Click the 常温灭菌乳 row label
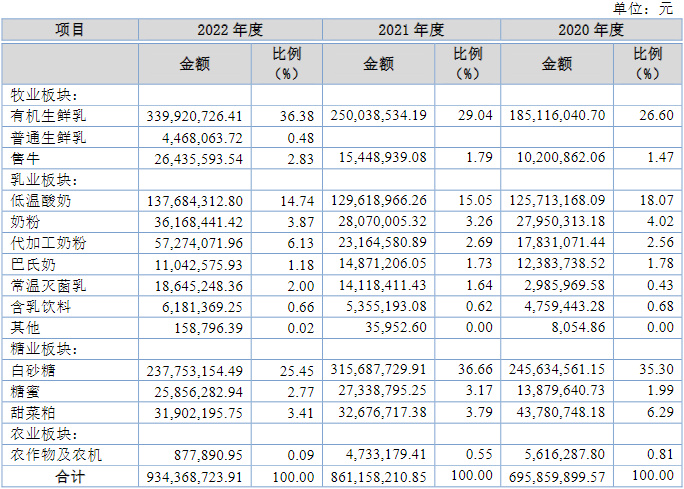684x489 pixels. point(48,285)
